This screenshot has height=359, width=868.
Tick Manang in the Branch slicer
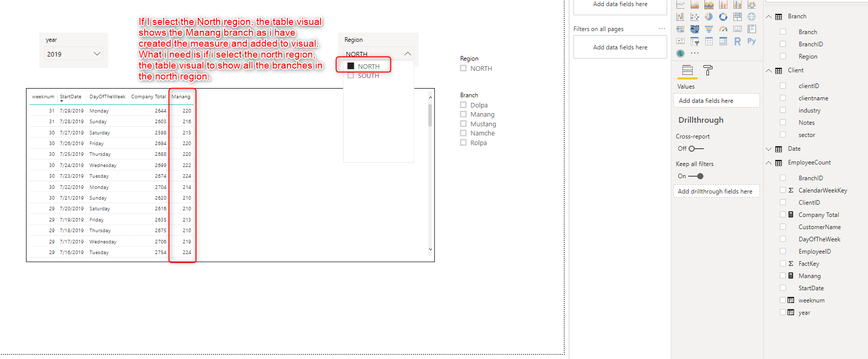tap(463, 114)
